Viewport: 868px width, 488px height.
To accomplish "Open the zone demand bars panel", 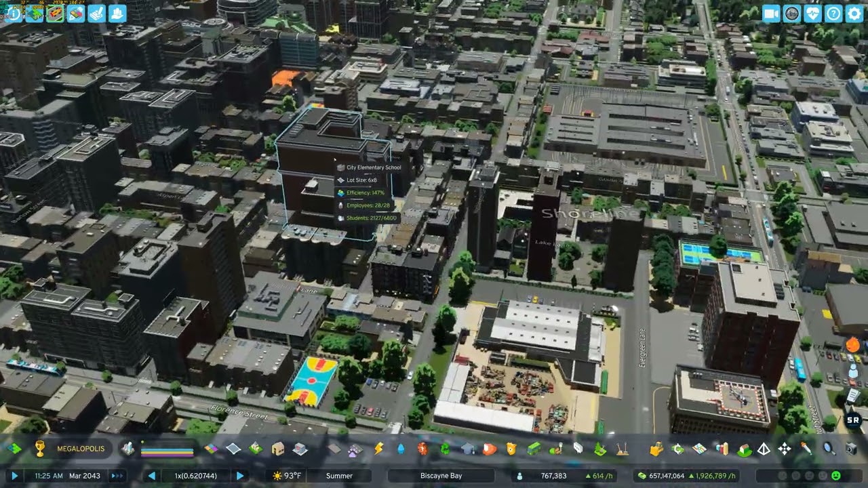I will click(x=167, y=450).
